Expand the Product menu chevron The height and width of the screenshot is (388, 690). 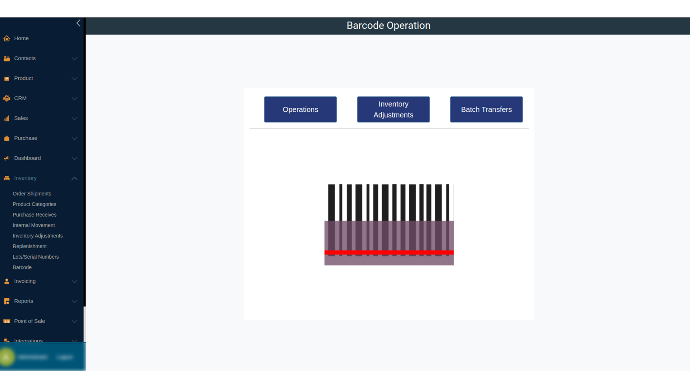point(74,78)
